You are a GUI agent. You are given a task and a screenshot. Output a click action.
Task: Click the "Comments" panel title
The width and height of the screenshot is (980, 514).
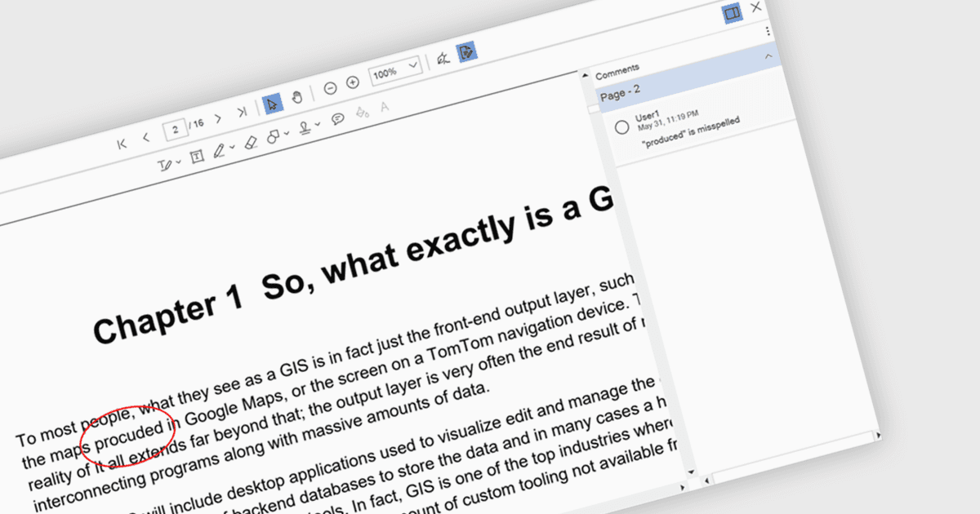(x=617, y=72)
